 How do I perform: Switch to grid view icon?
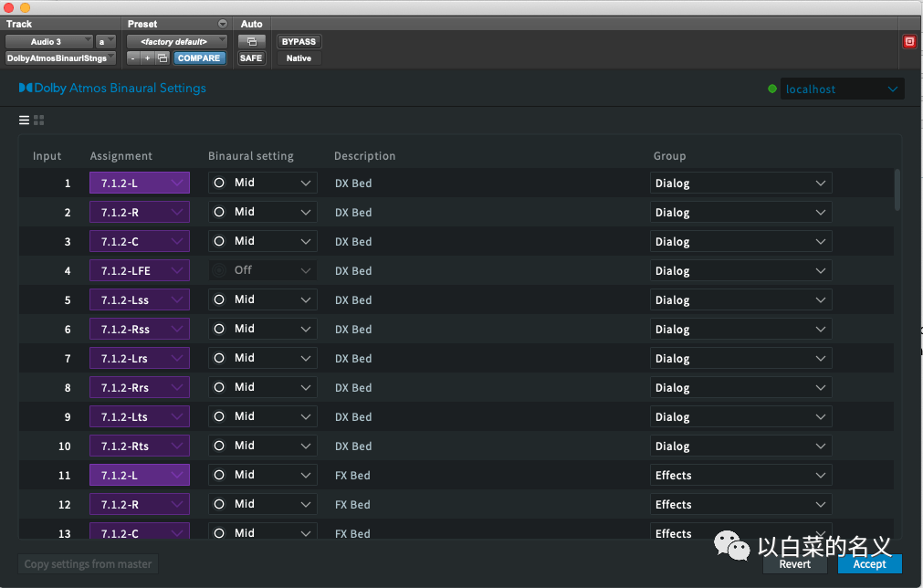pos(39,121)
